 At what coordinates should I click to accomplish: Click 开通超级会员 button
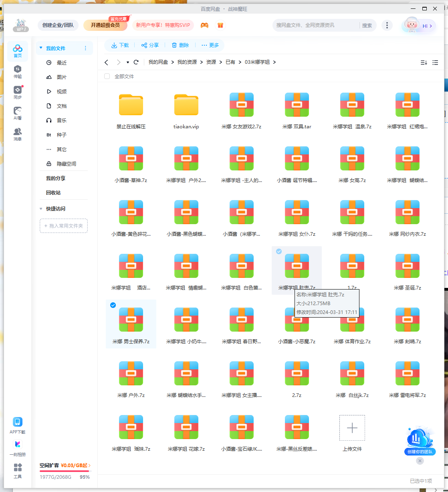105,25
